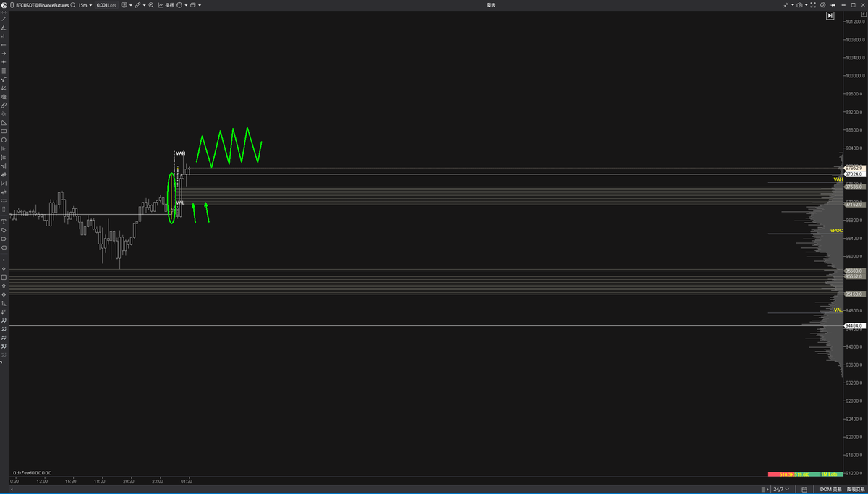
Task: Select the text label tool (T)
Action: [x=4, y=221]
